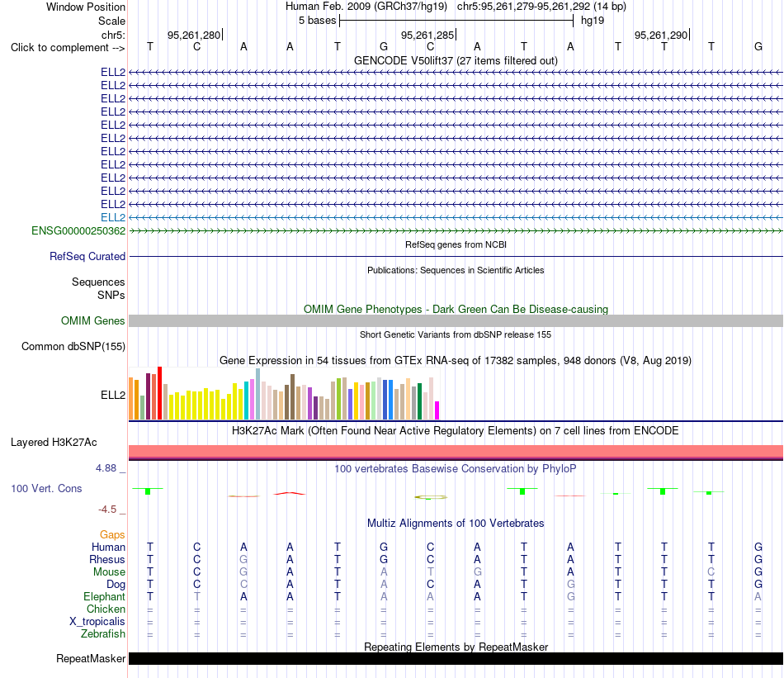
Task: Click the Layered H3K27Ac label
Action: [54, 443]
